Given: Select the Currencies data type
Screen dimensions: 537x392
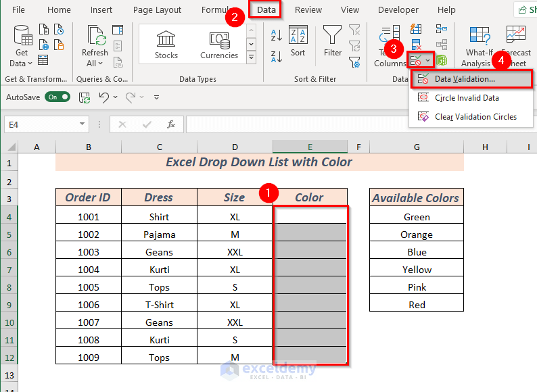Looking at the screenshot, I should point(219,45).
